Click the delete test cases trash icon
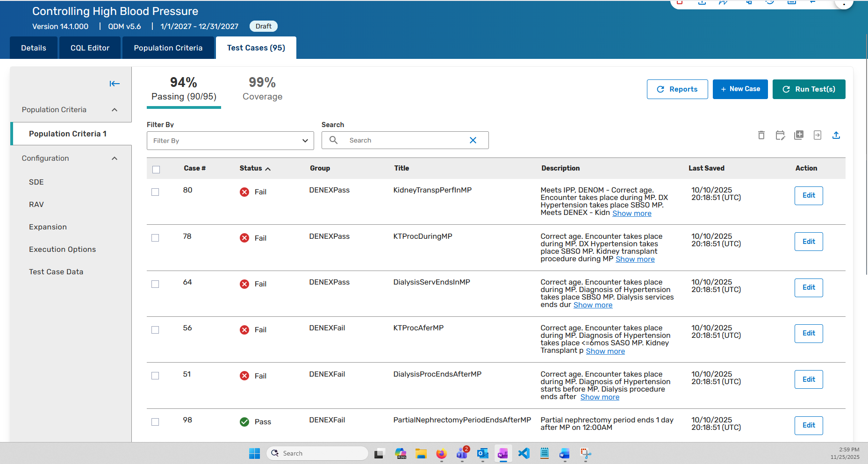This screenshot has height=464, width=868. click(761, 136)
